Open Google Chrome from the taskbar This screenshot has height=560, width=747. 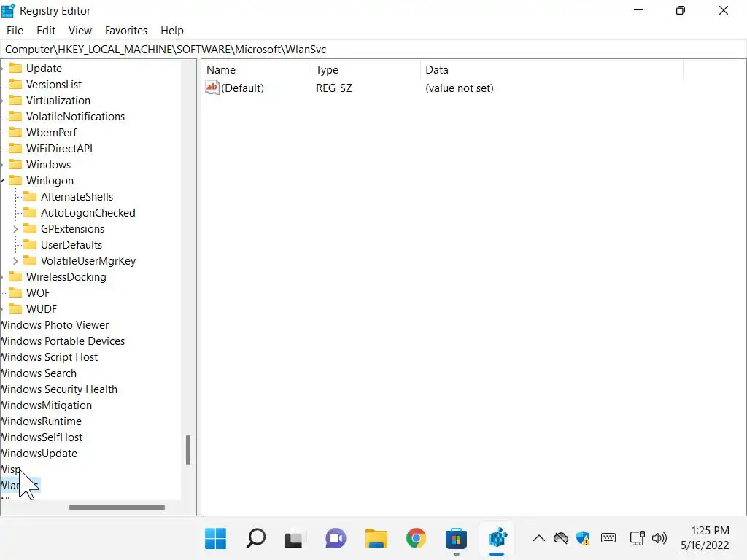tap(416, 539)
